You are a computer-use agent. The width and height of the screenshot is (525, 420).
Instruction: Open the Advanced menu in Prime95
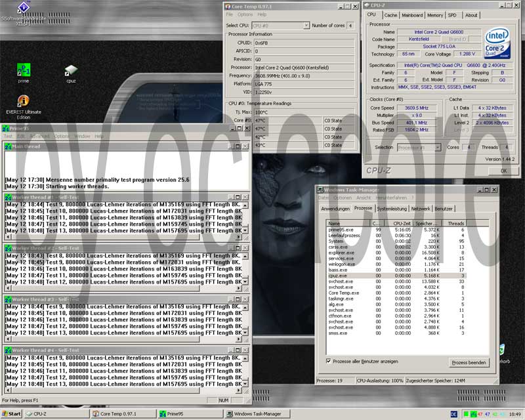(39, 136)
